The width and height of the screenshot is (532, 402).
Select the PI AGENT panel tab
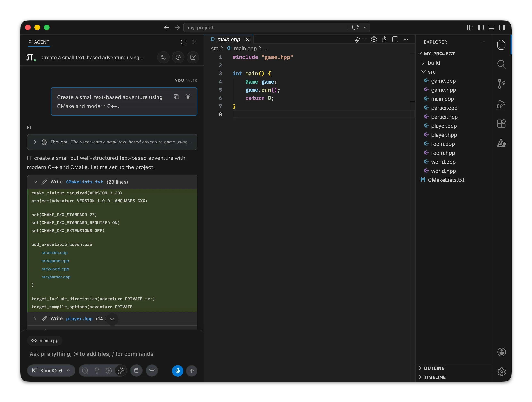click(39, 42)
